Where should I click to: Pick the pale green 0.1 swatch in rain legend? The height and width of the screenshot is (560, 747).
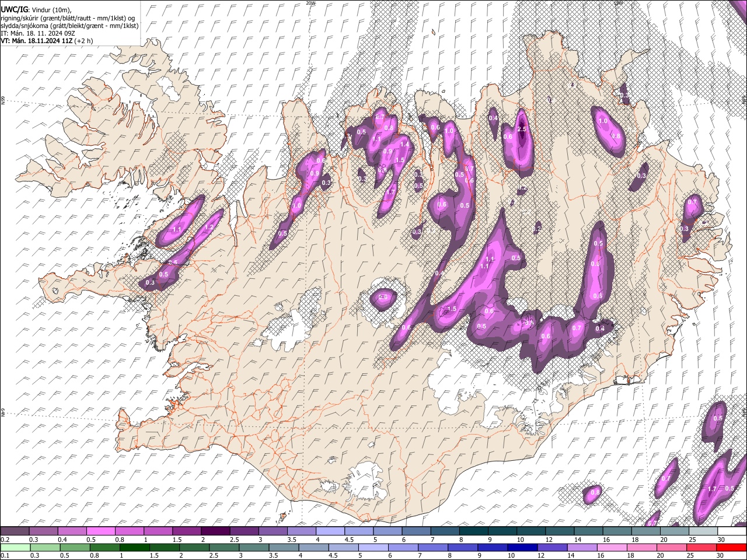click(15, 548)
